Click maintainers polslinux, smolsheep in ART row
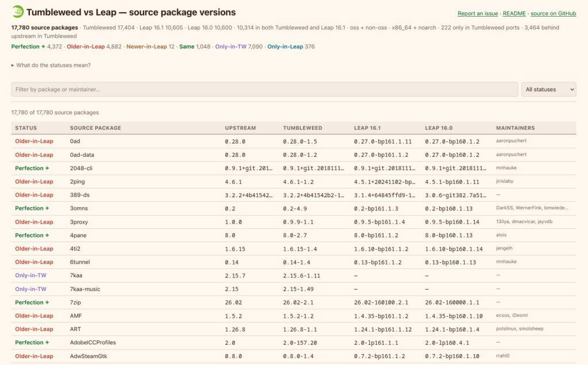Screen dimensions: 588x365 (x=520, y=329)
